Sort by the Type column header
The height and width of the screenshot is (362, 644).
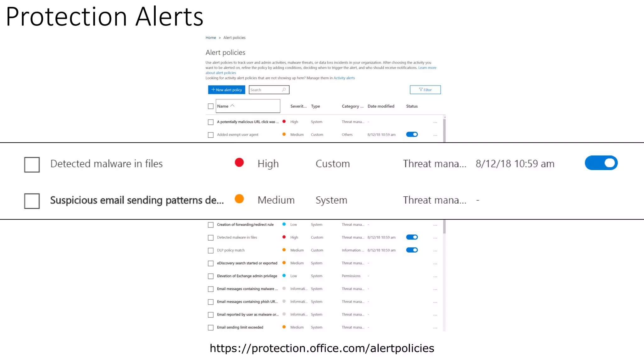pos(315,106)
